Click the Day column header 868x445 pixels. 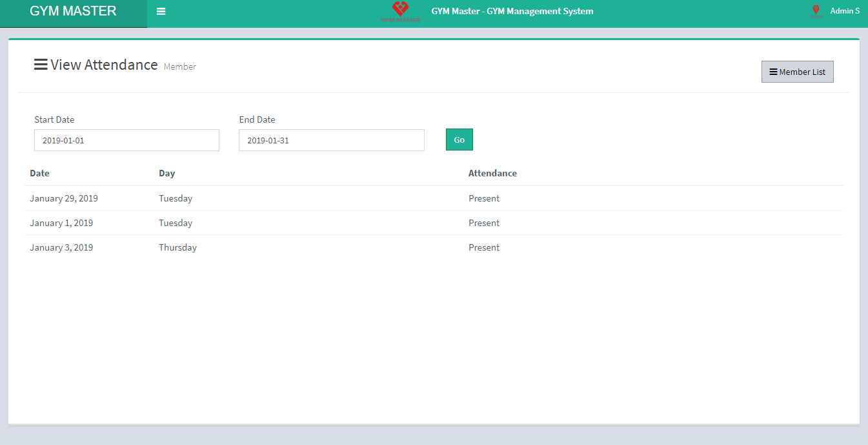tap(167, 173)
